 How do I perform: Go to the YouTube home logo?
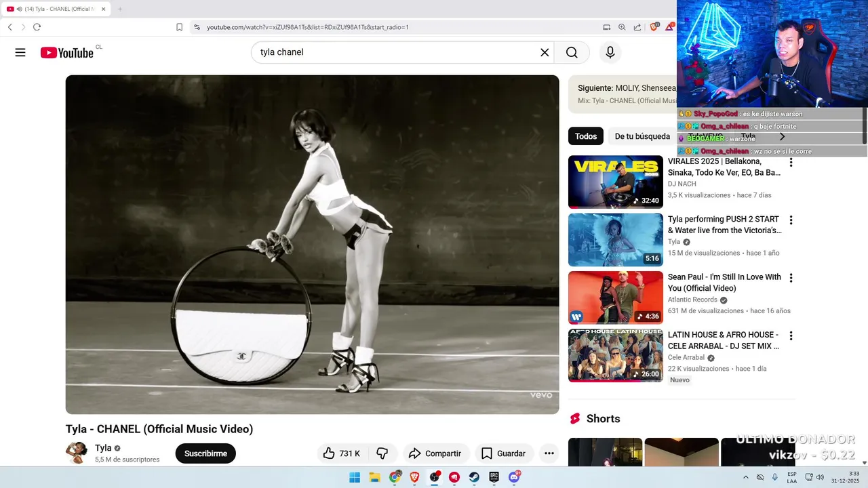tap(67, 53)
